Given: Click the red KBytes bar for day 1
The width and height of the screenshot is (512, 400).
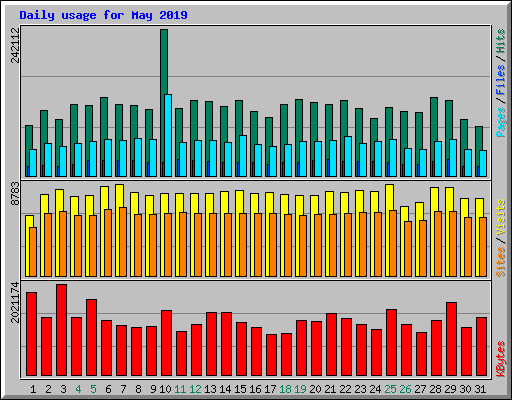Looking at the screenshot, I should point(31,334).
